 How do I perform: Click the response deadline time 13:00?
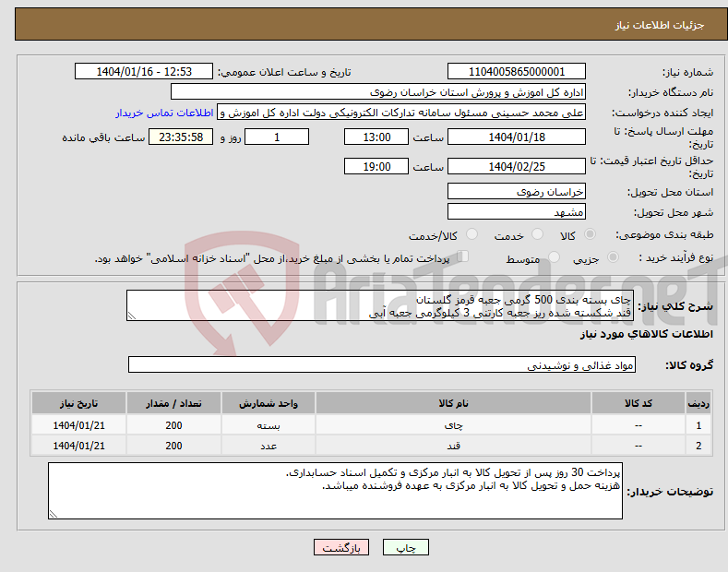tap(376, 137)
